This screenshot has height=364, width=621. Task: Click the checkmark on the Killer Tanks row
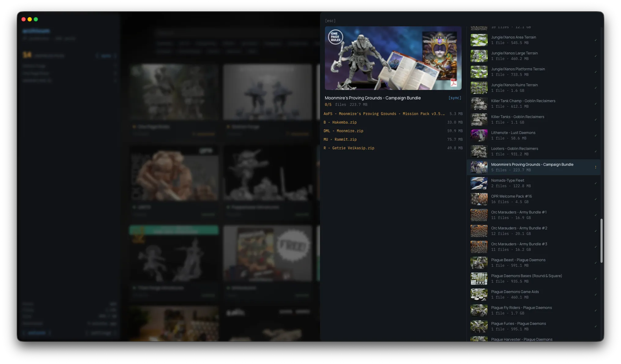pos(595,120)
